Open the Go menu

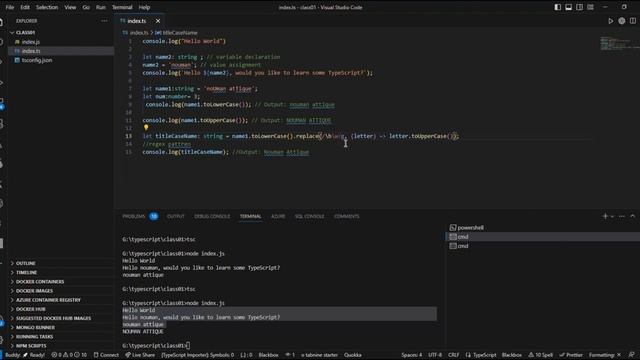click(86, 7)
